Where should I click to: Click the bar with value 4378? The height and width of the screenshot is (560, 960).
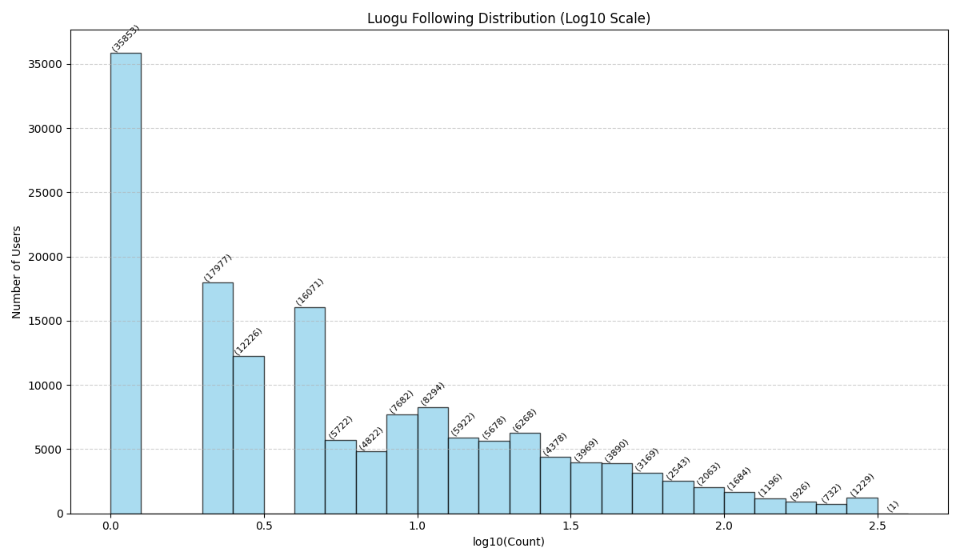click(x=555, y=485)
